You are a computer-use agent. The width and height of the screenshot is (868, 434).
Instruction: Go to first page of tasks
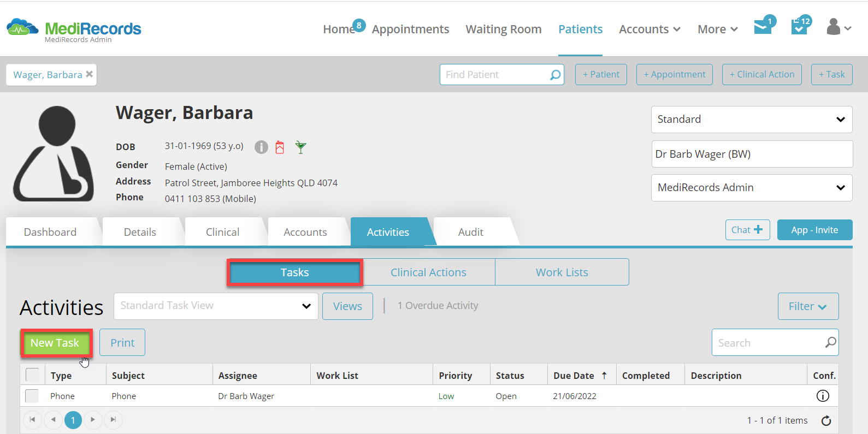[32, 419]
